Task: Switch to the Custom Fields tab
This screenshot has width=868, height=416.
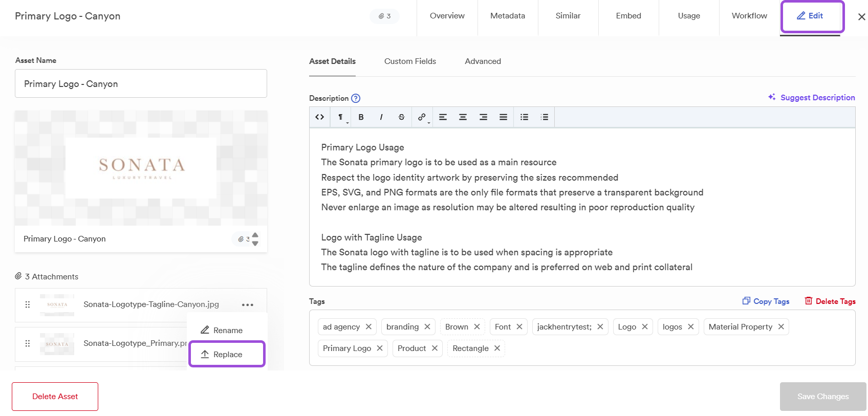Action: 410,61
